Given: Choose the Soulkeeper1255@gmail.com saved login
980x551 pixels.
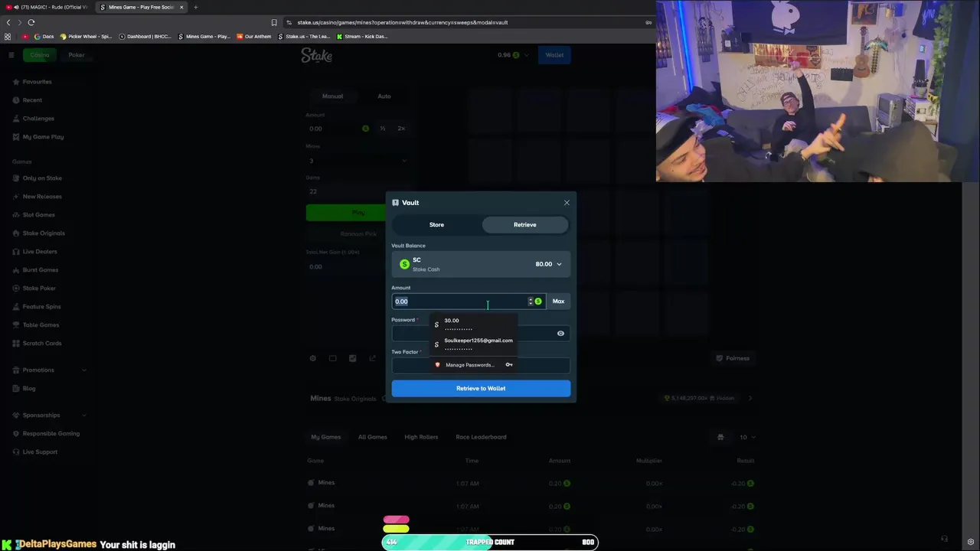Looking at the screenshot, I should [x=475, y=344].
